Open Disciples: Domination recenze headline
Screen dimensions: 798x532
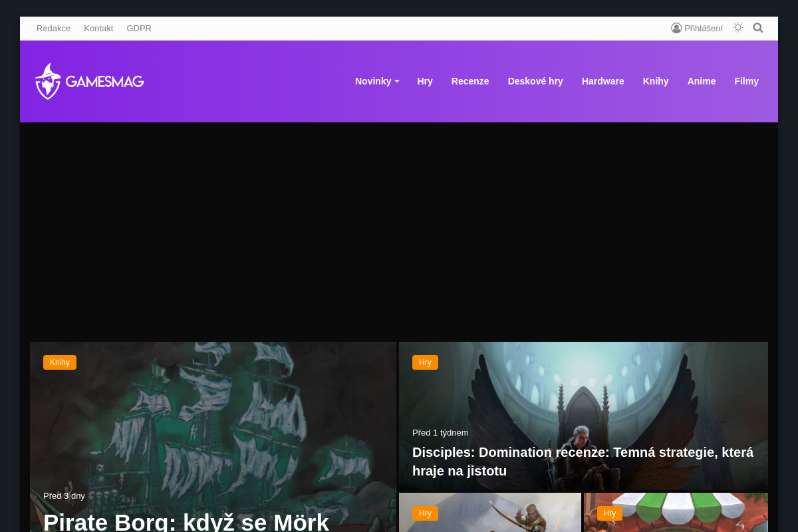583,462
